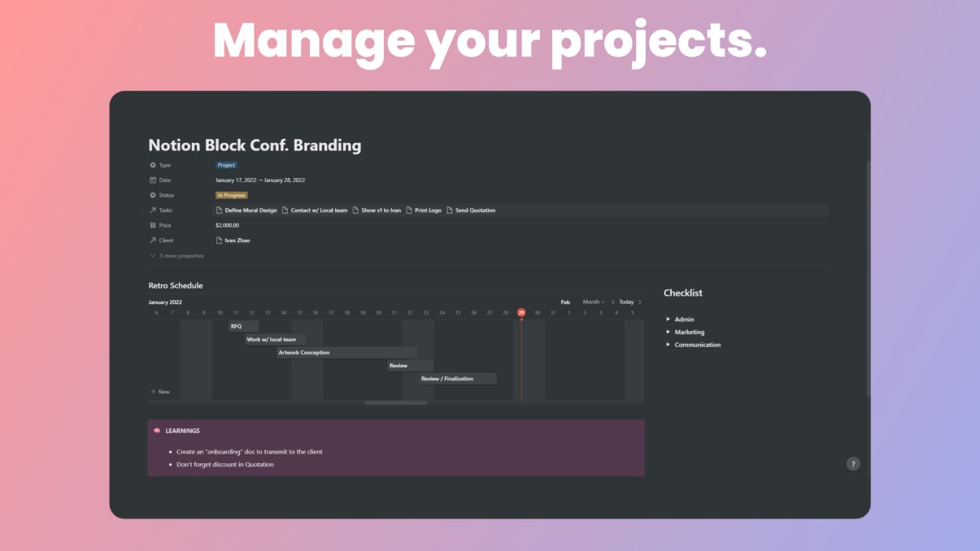
Task: Go to previous month with left arrow
Action: point(613,302)
